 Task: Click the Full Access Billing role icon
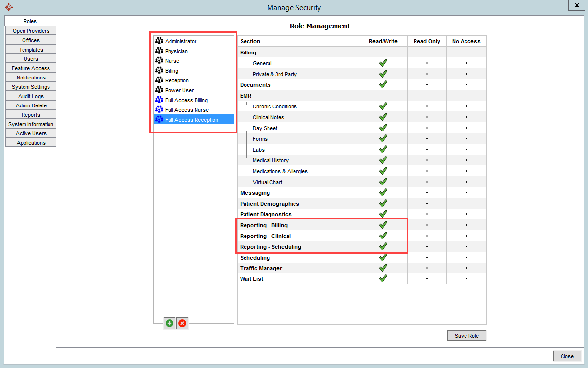[159, 100]
